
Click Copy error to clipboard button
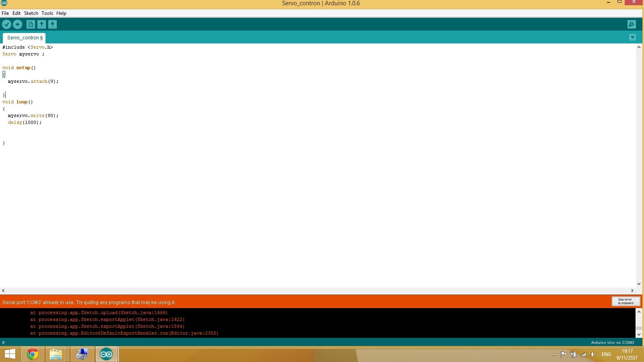[625, 301]
